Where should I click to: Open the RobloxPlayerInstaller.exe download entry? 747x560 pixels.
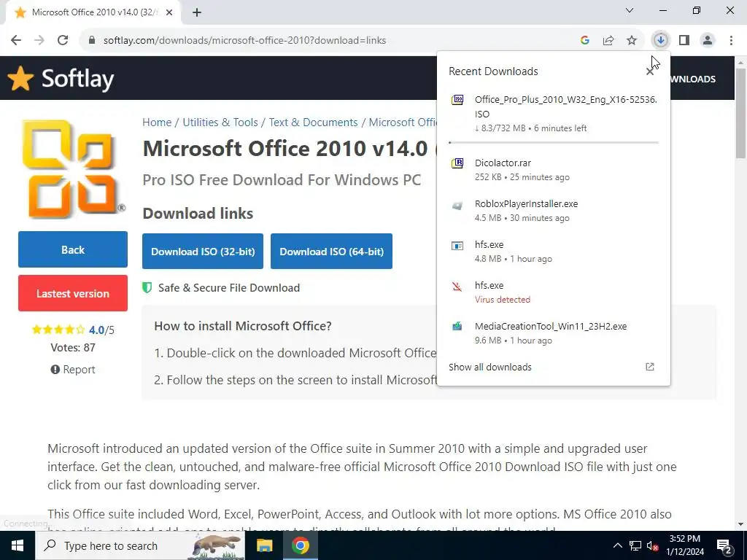(x=554, y=211)
